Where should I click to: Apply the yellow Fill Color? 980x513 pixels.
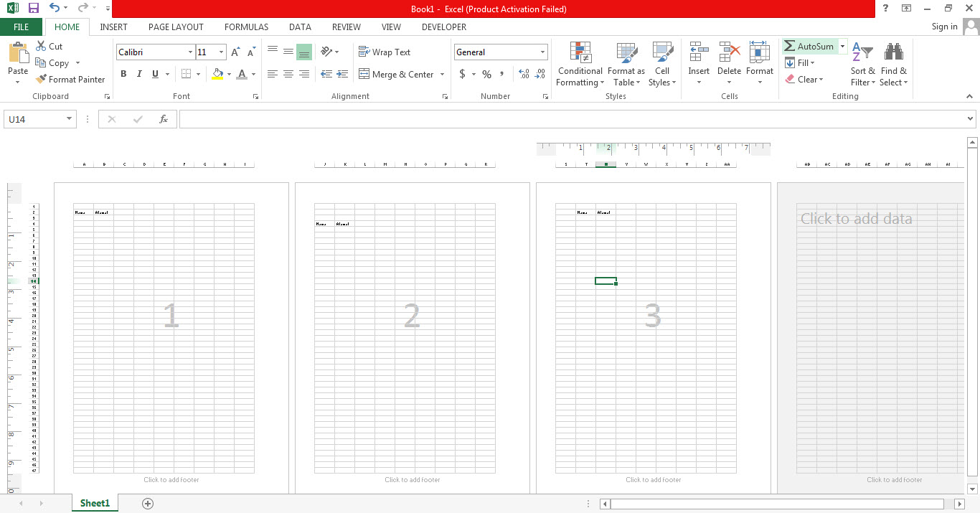pos(218,74)
